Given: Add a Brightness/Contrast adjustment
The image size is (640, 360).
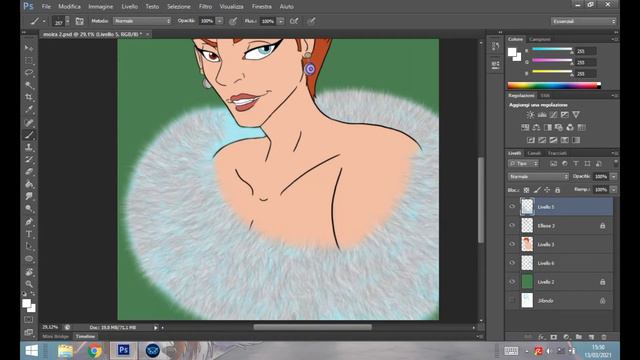Looking at the screenshot, I should click(530, 115).
